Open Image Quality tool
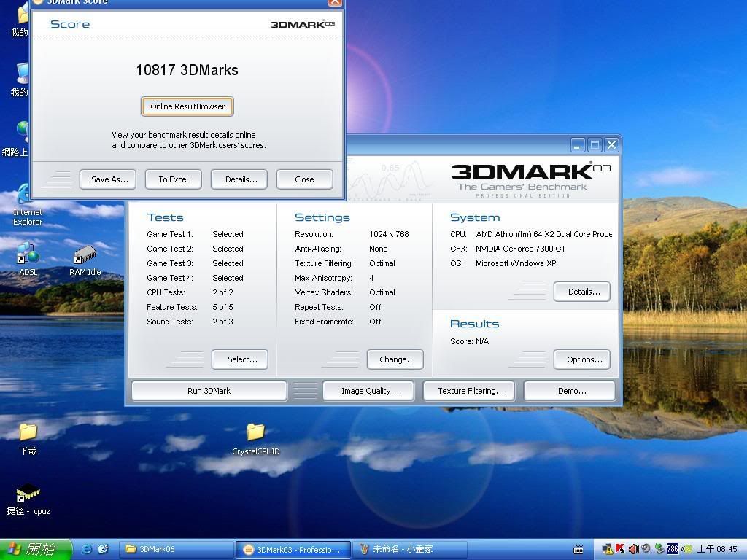The width and height of the screenshot is (747, 560). coord(368,391)
